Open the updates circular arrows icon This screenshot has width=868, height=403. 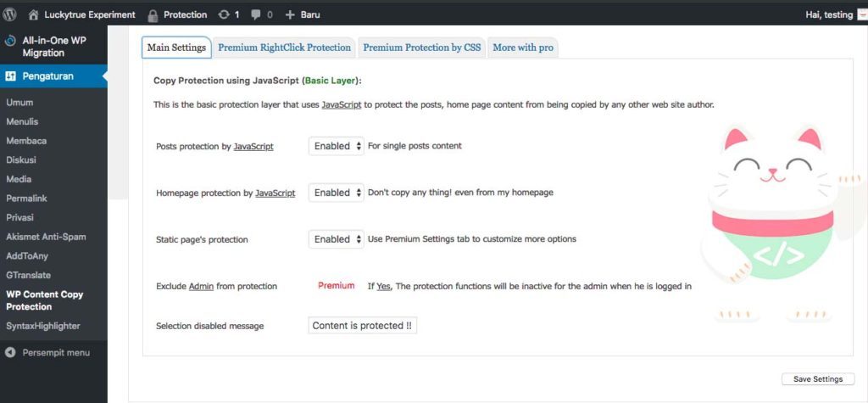[224, 15]
